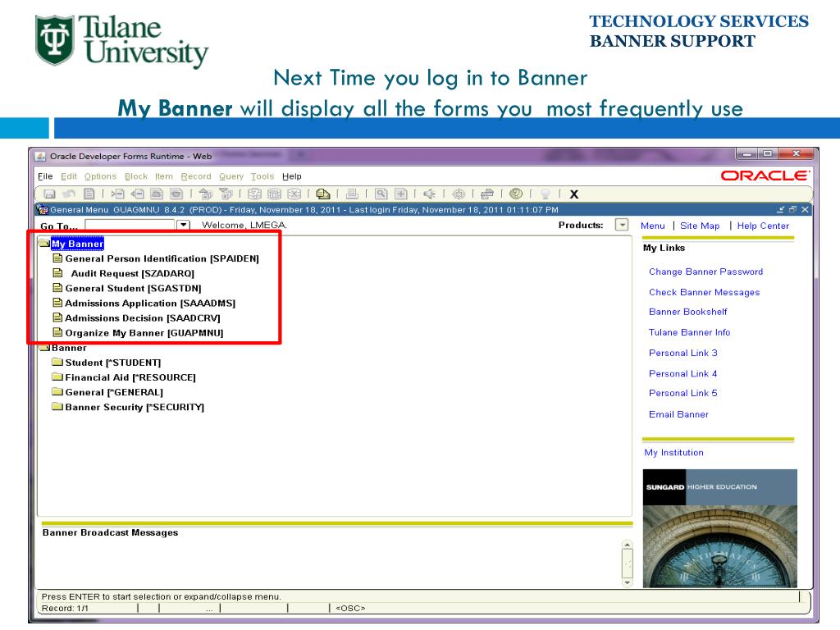
Task: Click the Email Banner link
Action: [x=678, y=414]
